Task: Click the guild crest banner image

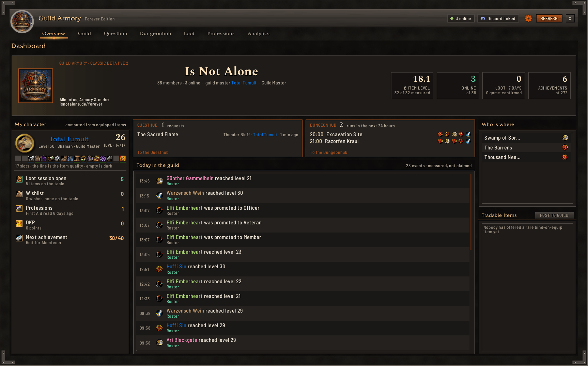Action: [35, 85]
